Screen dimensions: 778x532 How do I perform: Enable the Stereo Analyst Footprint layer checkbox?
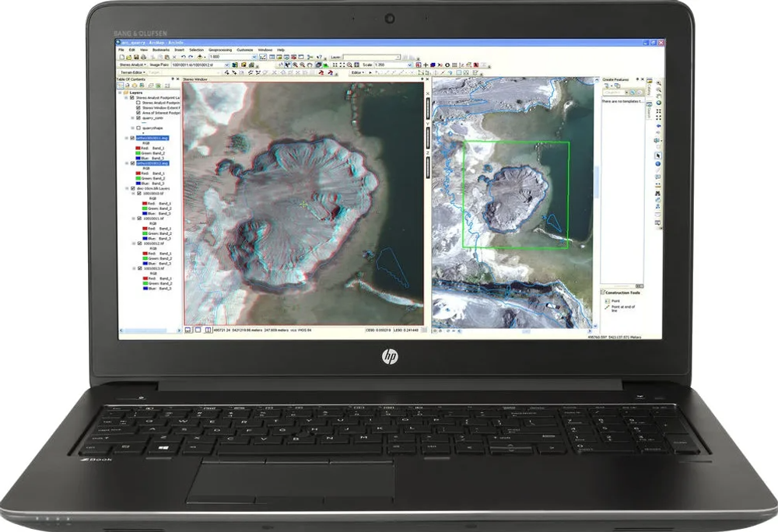[133, 98]
